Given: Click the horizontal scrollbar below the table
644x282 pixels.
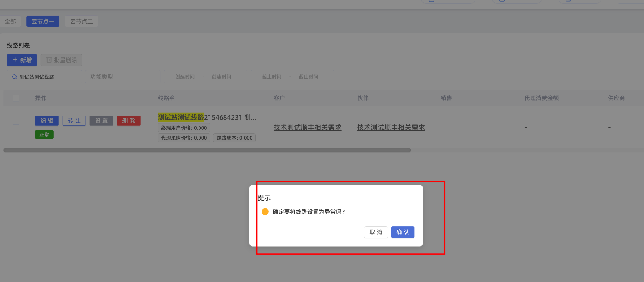Looking at the screenshot, I should pyautogui.click(x=207, y=150).
